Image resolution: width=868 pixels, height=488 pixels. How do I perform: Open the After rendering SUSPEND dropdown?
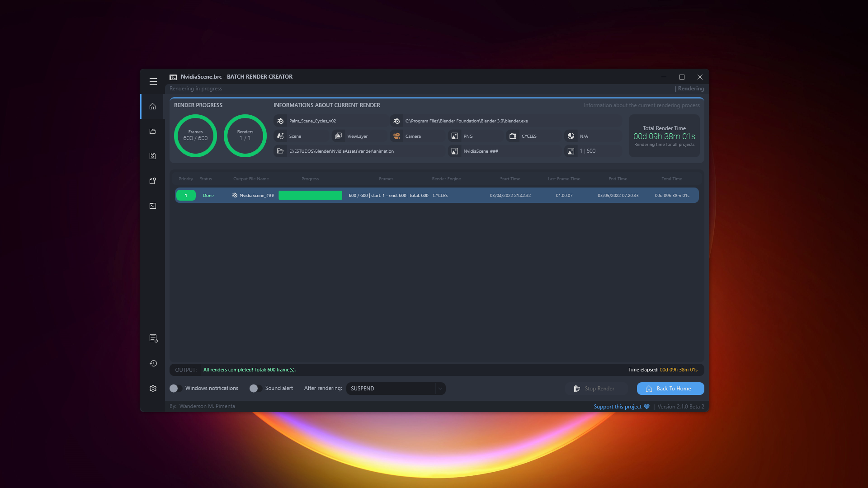(396, 389)
